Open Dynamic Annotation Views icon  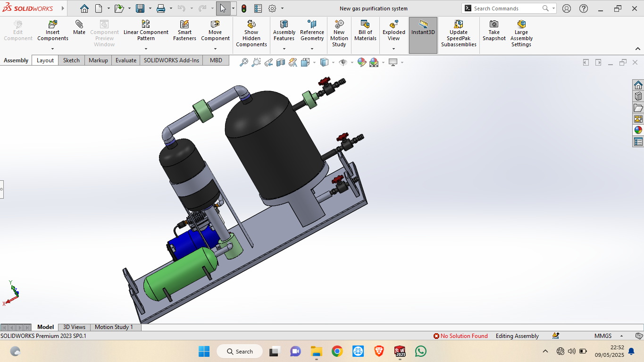[x=293, y=62]
